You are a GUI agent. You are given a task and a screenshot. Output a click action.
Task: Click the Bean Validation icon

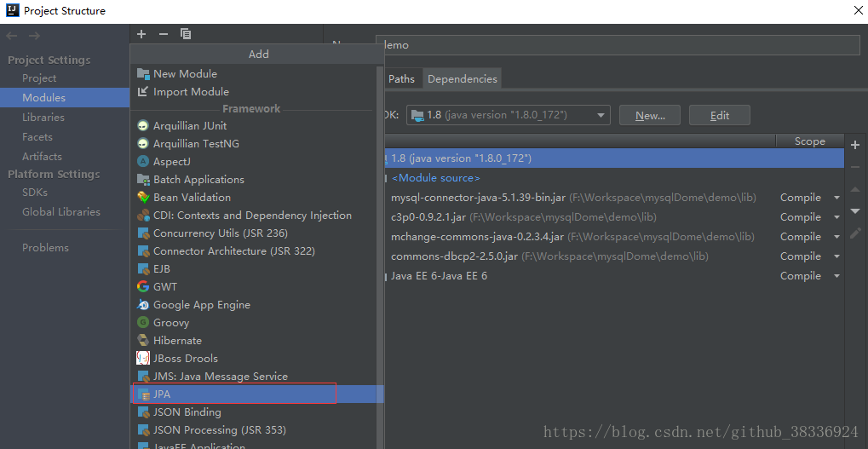(x=143, y=197)
